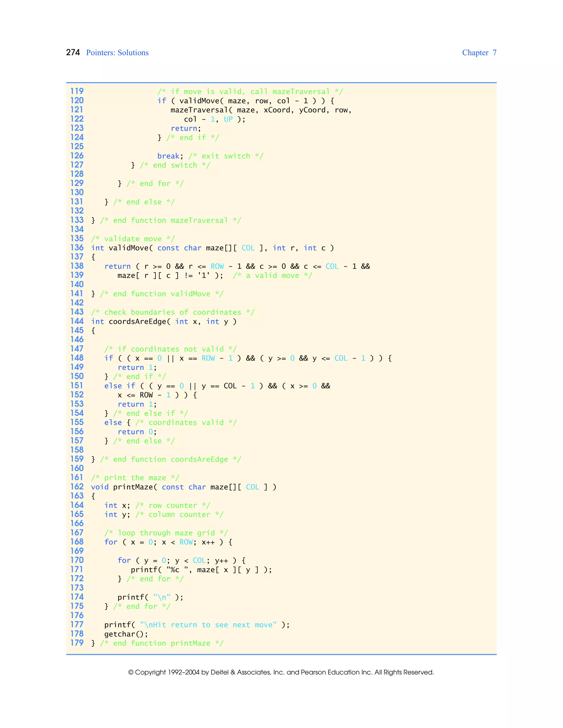Click the UP constant on line 122

click(x=228, y=119)
